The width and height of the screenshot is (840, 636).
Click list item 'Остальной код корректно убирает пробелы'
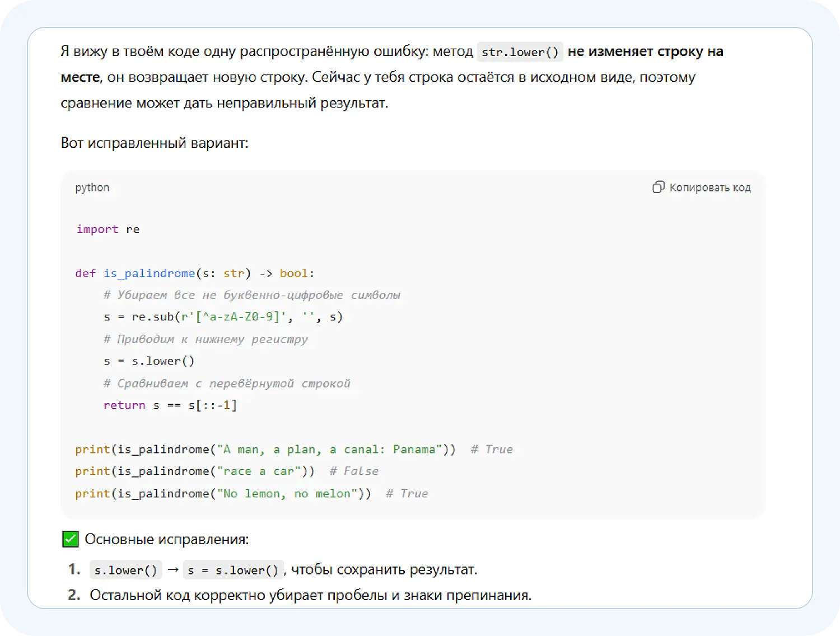311,595
